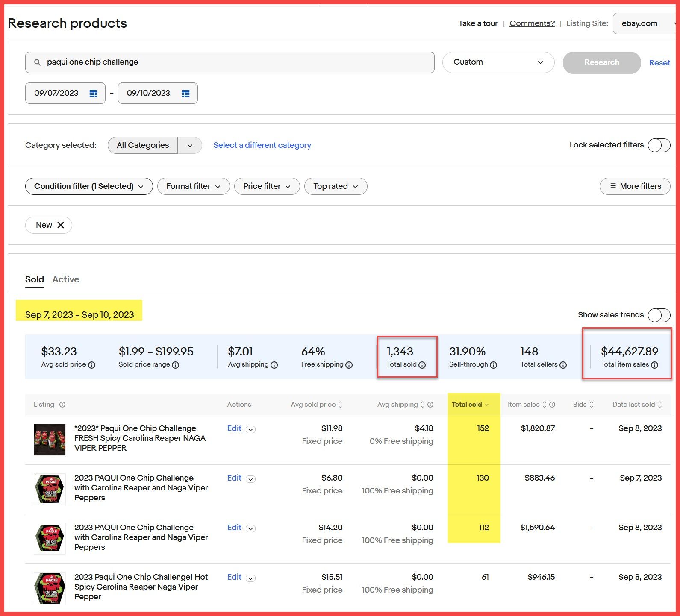Open the Price filter dropdown
Screen dimensions: 680x616
pos(267,186)
